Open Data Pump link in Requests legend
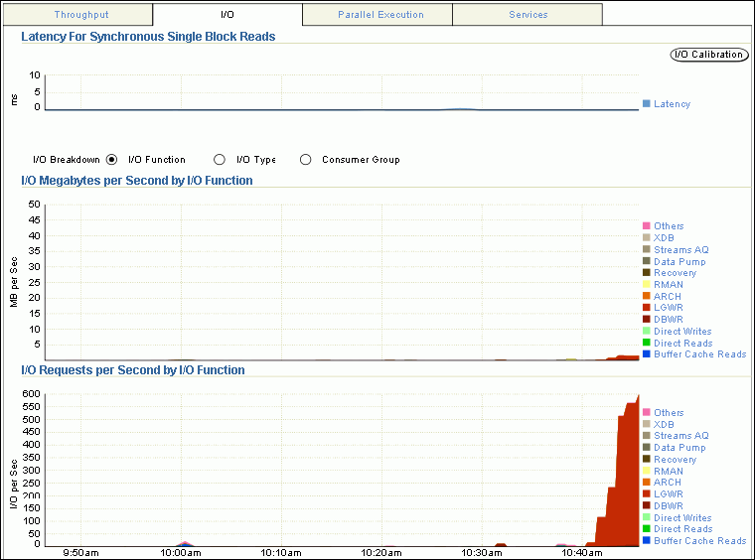The height and width of the screenshot is (560, 755). pos(679,448)
